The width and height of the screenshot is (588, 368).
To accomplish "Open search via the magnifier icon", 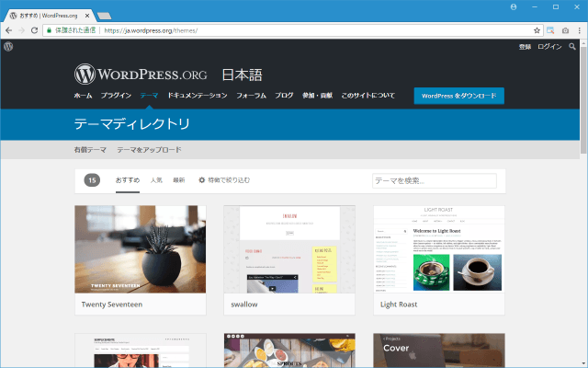I will (x=571, y=47).
